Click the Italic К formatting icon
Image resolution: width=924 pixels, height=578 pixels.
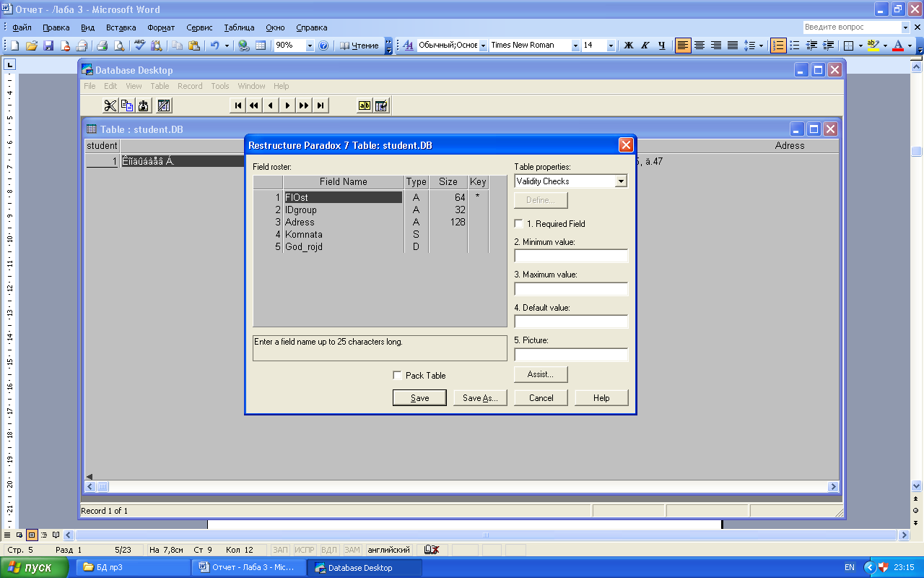coord(645,46)
